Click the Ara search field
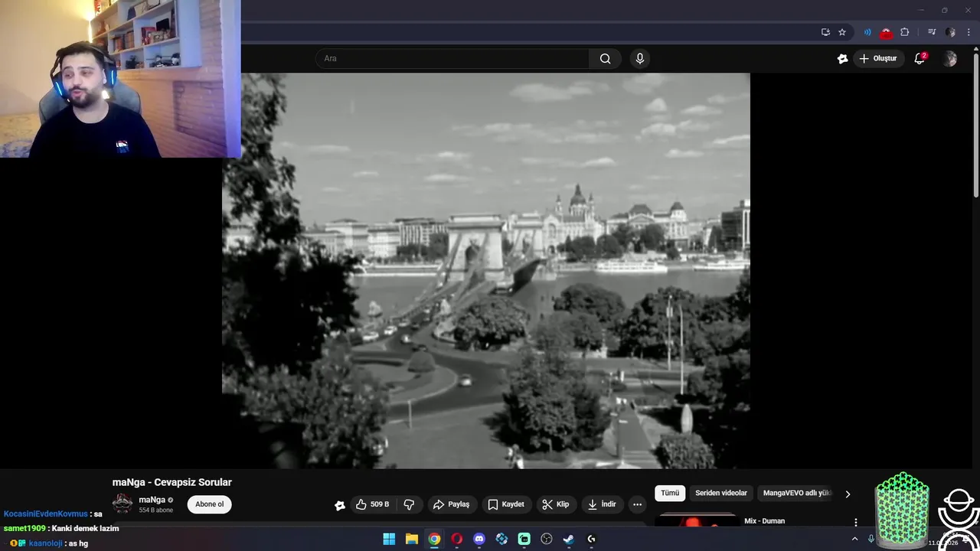The height and width of the screenshot is (551, 980). click(452, 59)
